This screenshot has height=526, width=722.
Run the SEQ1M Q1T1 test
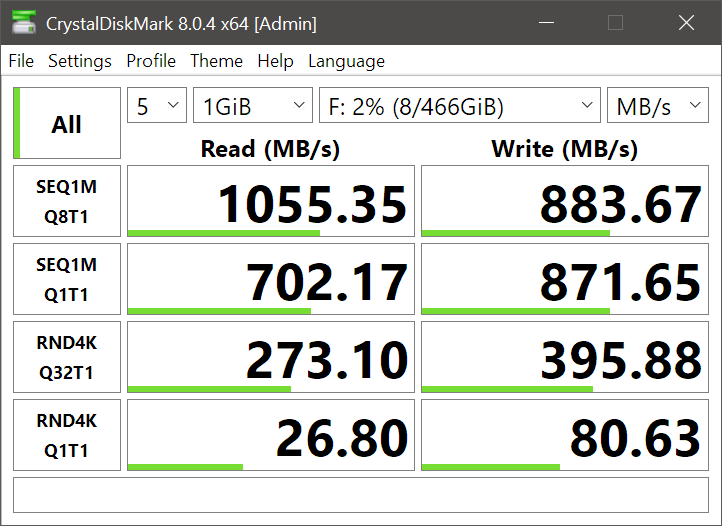tap(67, 279)
